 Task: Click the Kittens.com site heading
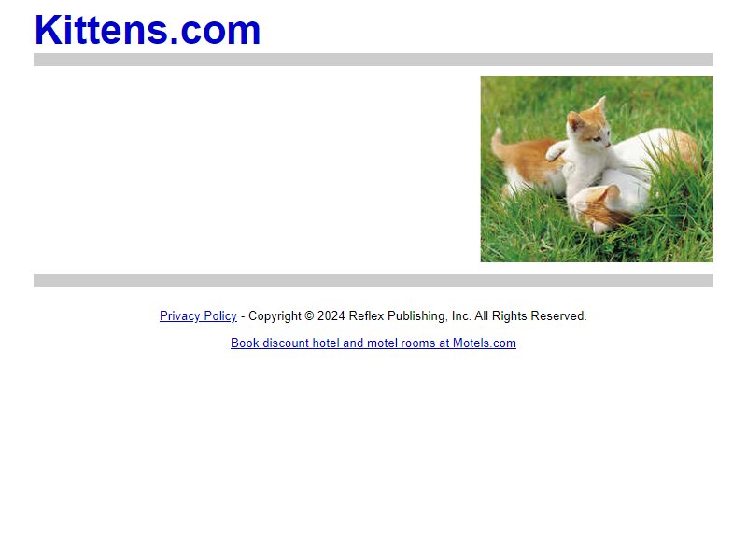pos(148,30)
